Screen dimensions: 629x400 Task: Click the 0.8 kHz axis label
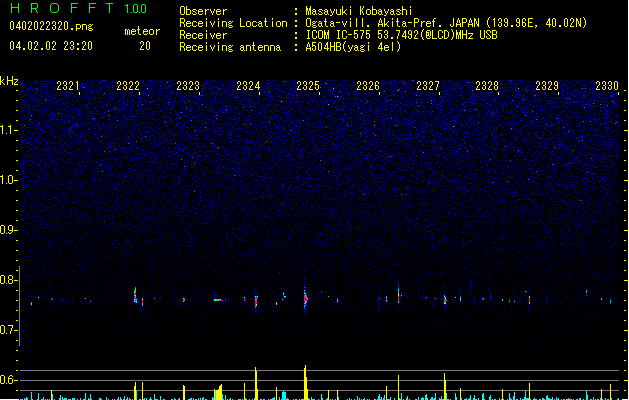[x=9, y=280]
